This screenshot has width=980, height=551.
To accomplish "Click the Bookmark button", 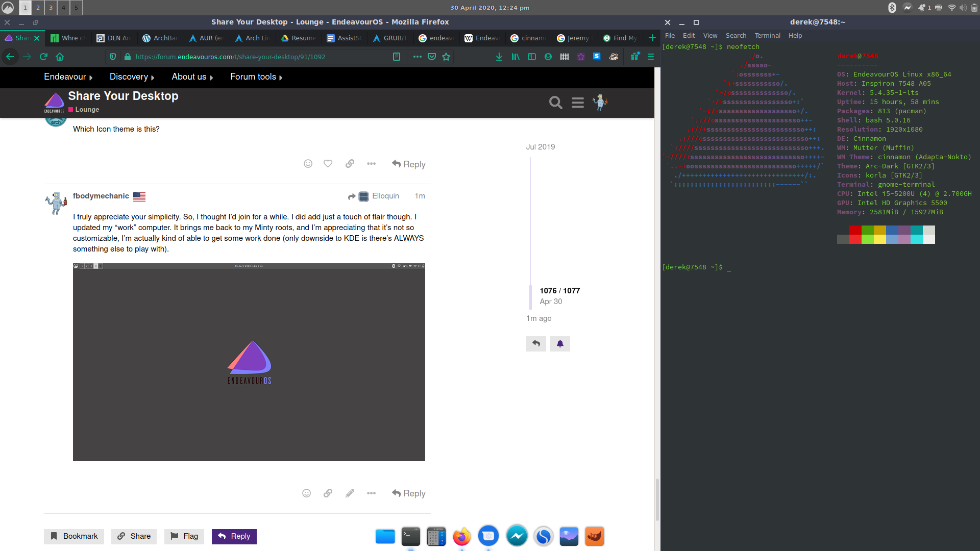I will [74, 536].
